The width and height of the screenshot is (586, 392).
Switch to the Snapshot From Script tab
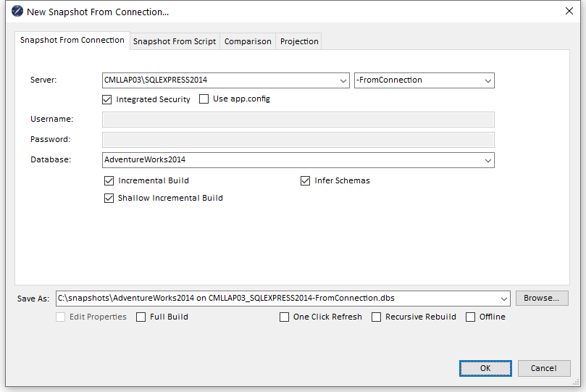coord(174,41)
